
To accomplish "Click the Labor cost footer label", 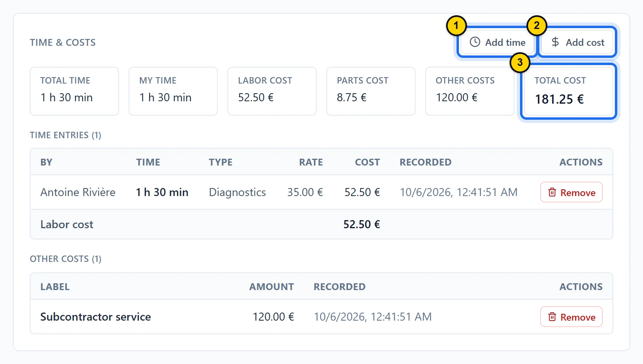I will click(67, 225).
